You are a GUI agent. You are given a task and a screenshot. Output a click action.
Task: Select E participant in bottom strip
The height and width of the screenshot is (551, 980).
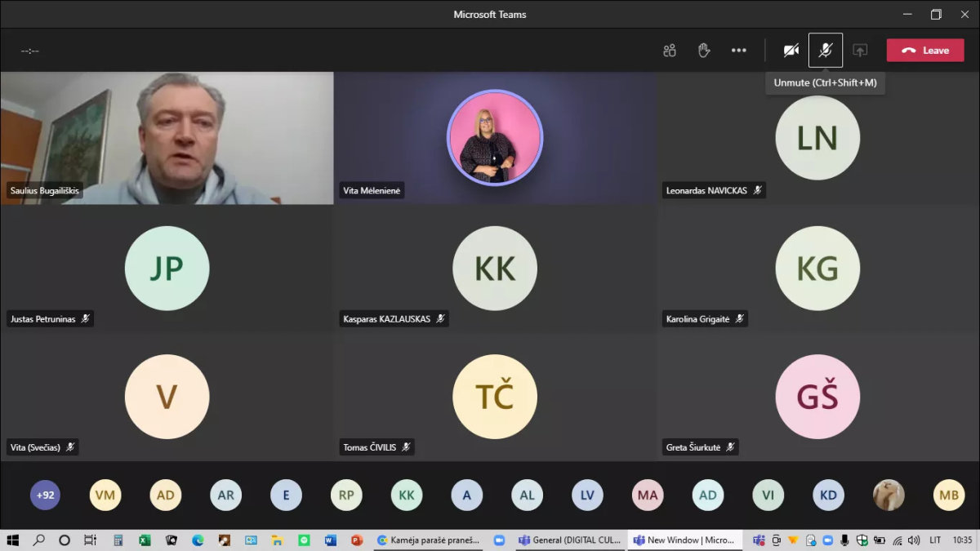(287, 495)
